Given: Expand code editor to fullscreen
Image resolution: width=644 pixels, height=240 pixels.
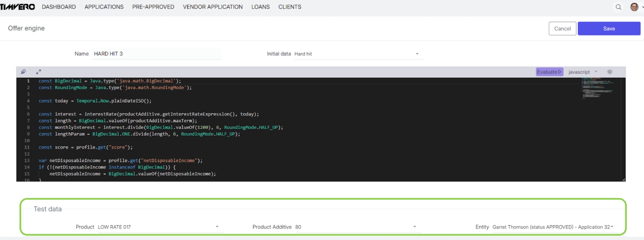Looking at the screenshot, I should point(39,72).
